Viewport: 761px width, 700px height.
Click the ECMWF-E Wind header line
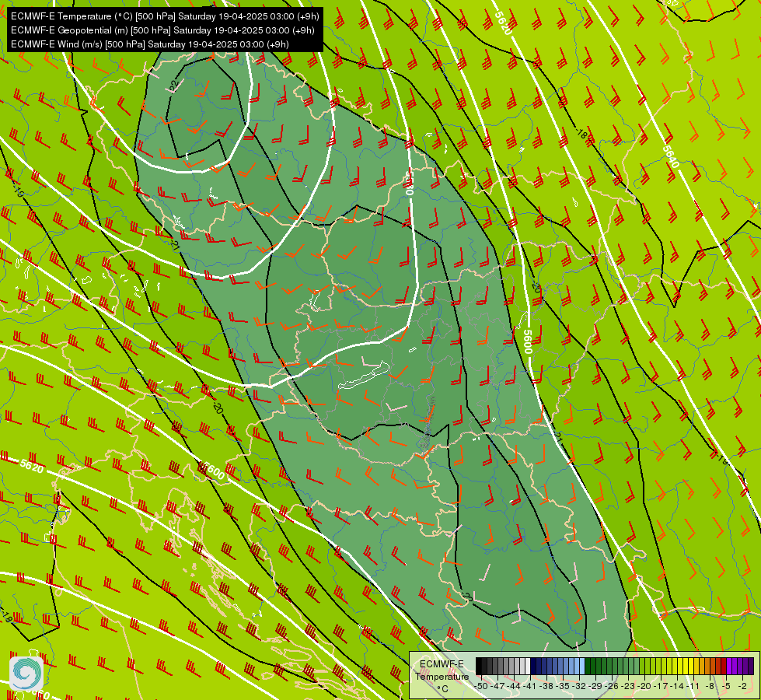tap(150, 44)
